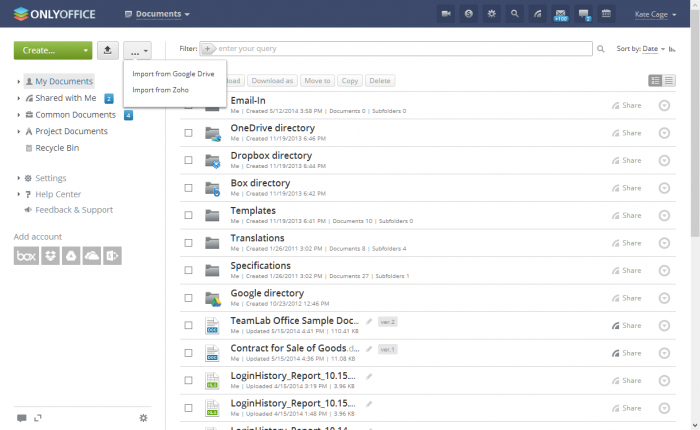The height and width of the screenshot is (430, 700).
Task: Expand the Common Documents tree arrow
Action: point(18,115)
